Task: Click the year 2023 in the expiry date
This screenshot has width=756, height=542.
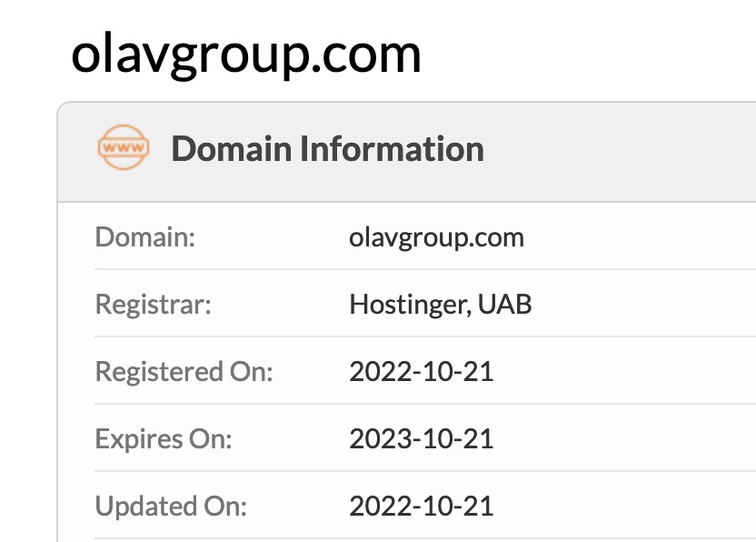Action: (x=374, y=439)
